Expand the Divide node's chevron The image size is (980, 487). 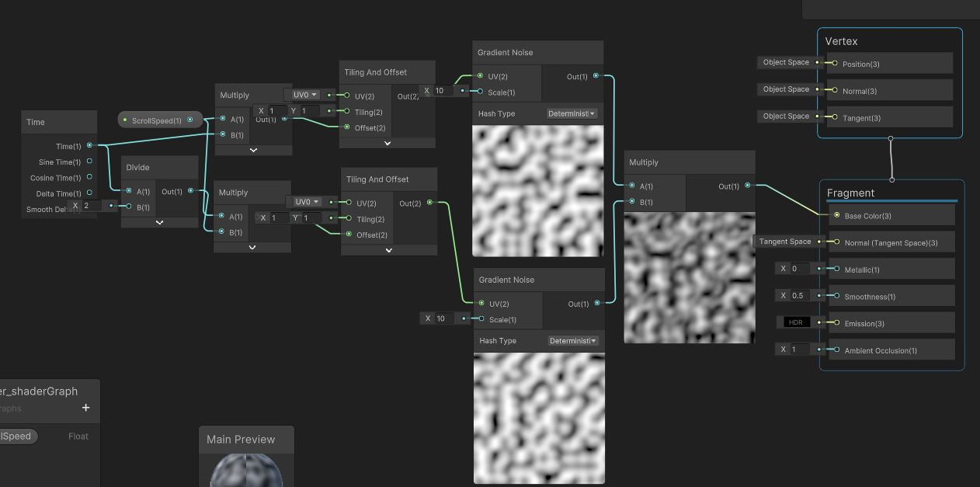[159, 222]
